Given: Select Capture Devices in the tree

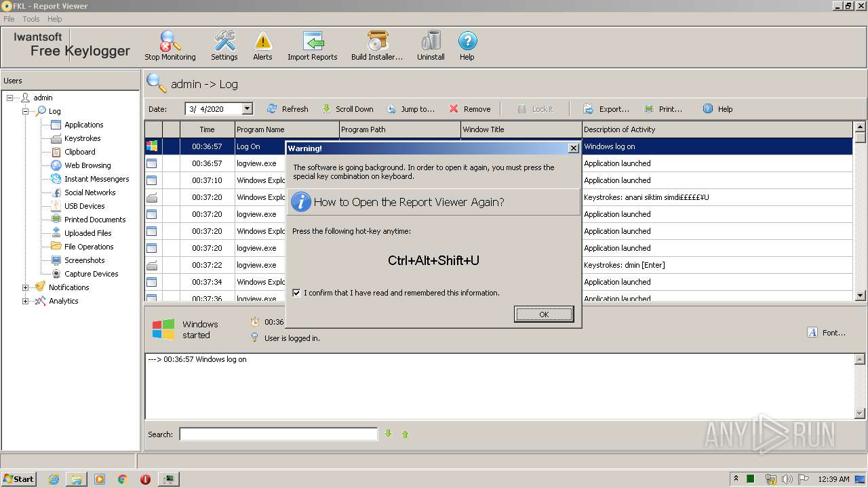Looking at the screenshot, I should pyautogui.click(x=91, y=274).
